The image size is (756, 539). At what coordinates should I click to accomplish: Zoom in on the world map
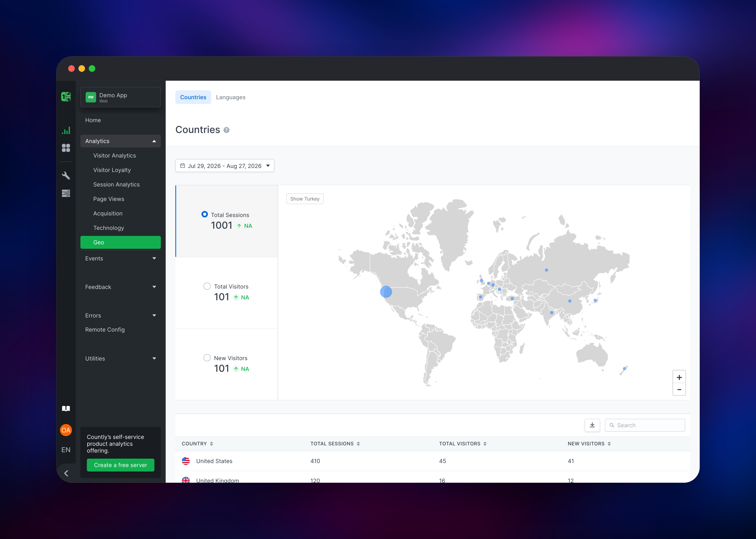click(679, 377)
